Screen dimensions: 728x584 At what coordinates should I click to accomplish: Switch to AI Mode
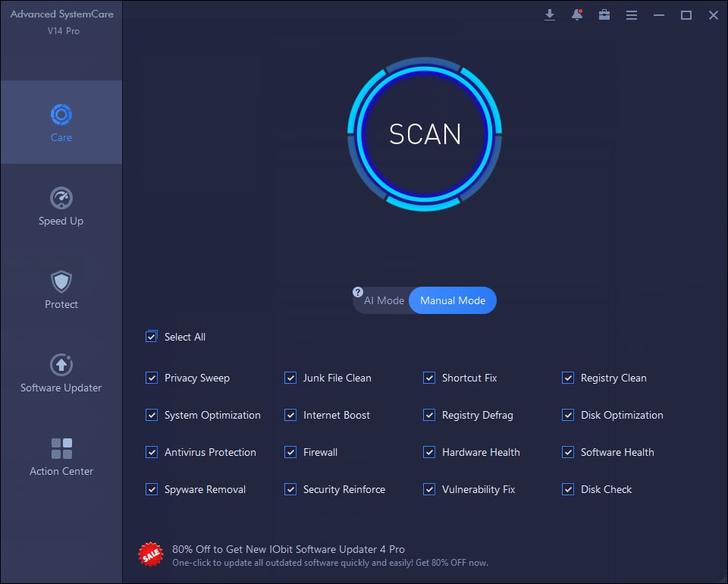click(x=384, y=300)
